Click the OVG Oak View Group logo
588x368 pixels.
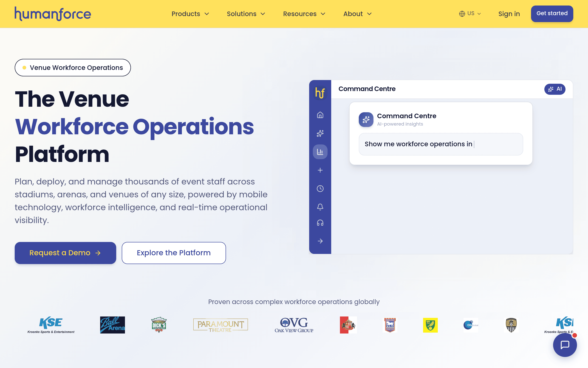pyautogui.click(x=294, y=325)
